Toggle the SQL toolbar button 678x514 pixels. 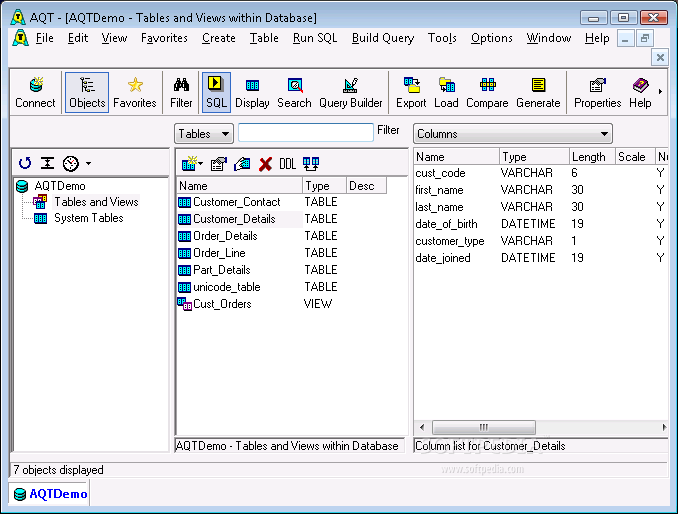(216, 93)
